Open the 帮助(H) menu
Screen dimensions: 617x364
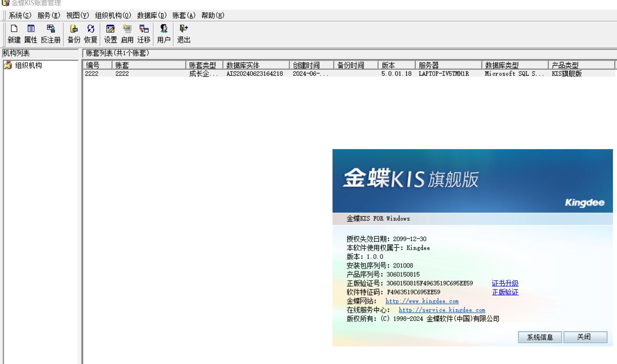[213, 16]
